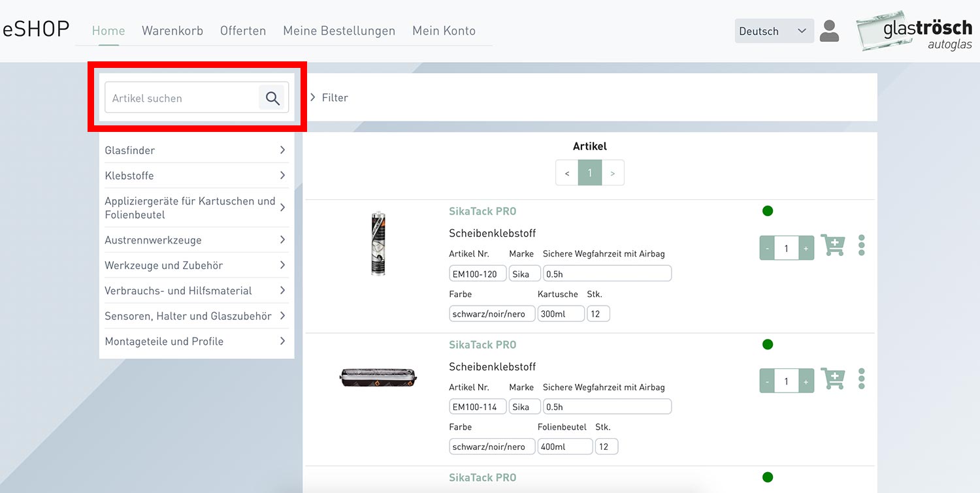The image size is (980, 493).
Task: Open the foil bag product thumbnail
Action: [378, 377]
